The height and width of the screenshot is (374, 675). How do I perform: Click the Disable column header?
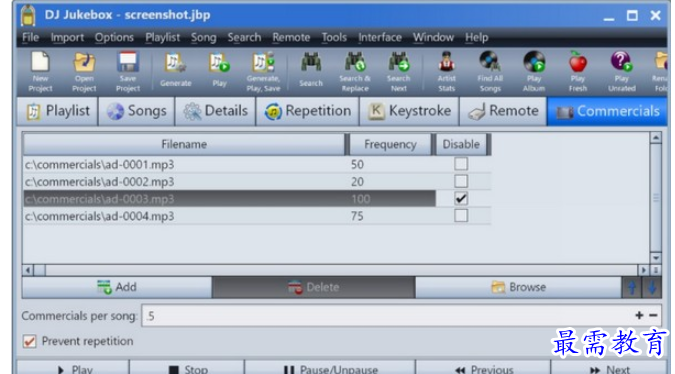(461, 144)
